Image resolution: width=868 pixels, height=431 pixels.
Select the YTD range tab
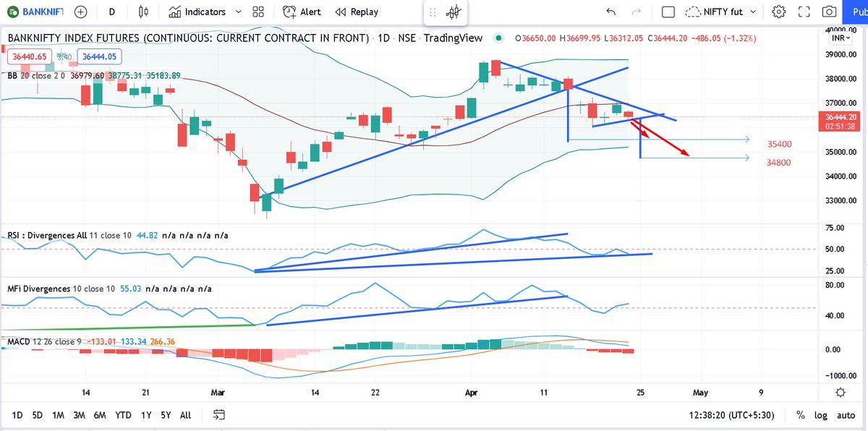pos(123,415)
